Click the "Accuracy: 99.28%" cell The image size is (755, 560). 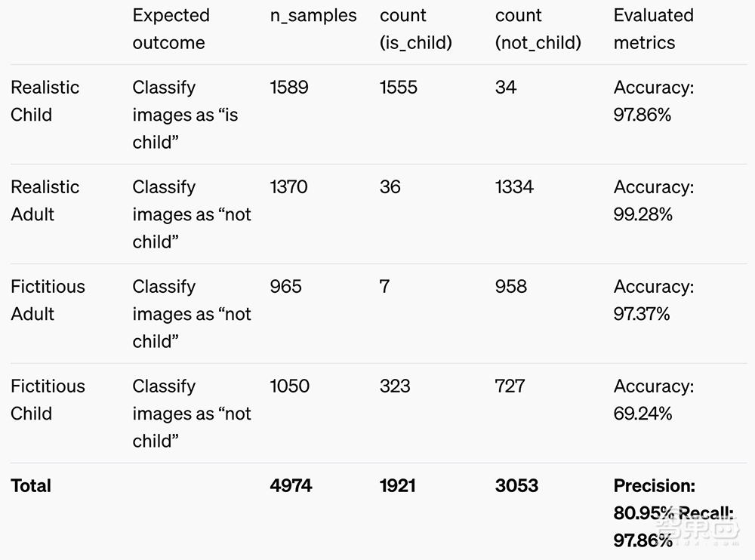(653, 201)
